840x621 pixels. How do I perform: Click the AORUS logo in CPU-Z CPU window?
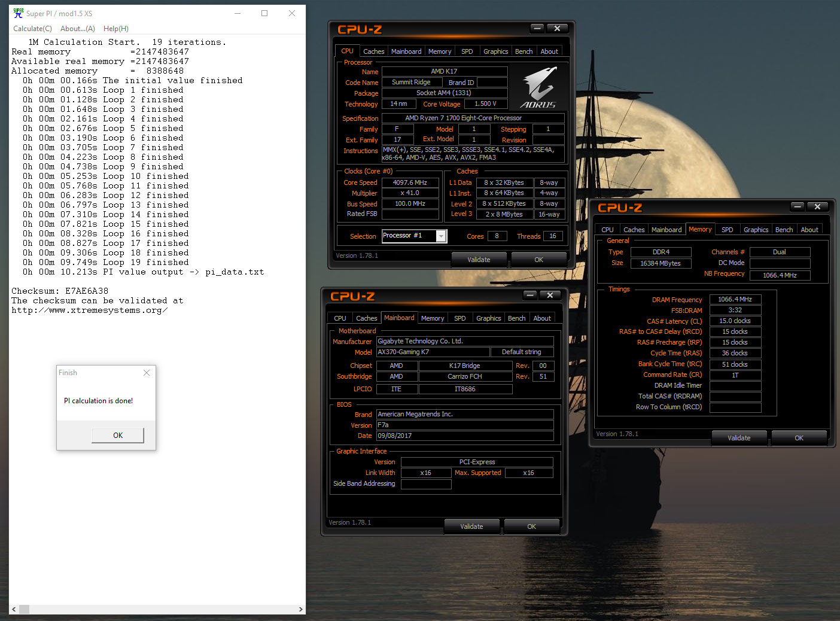(539, 87)
